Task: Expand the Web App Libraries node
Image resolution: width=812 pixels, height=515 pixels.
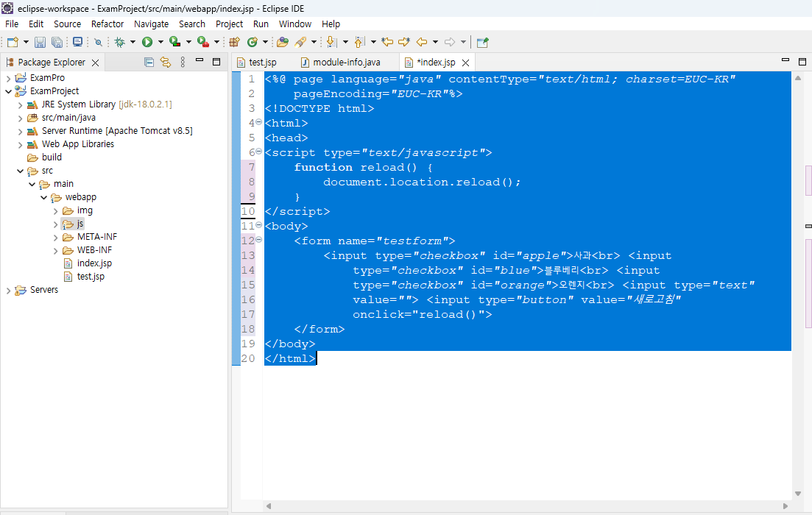Action: [20, 145]
